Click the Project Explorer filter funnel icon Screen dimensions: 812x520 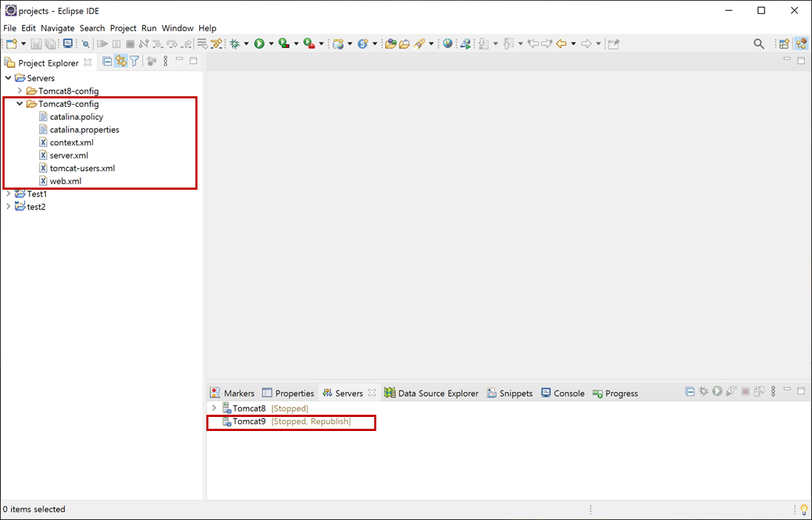134,62
